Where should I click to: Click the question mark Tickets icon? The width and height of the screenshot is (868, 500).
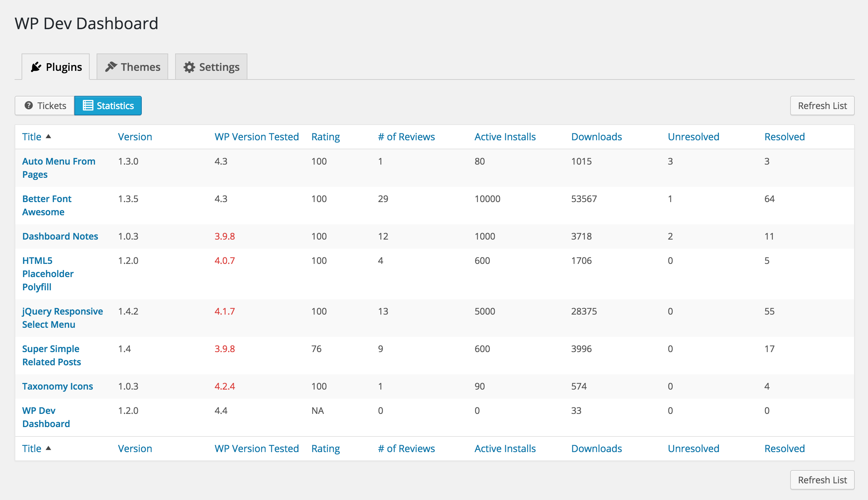29,105
